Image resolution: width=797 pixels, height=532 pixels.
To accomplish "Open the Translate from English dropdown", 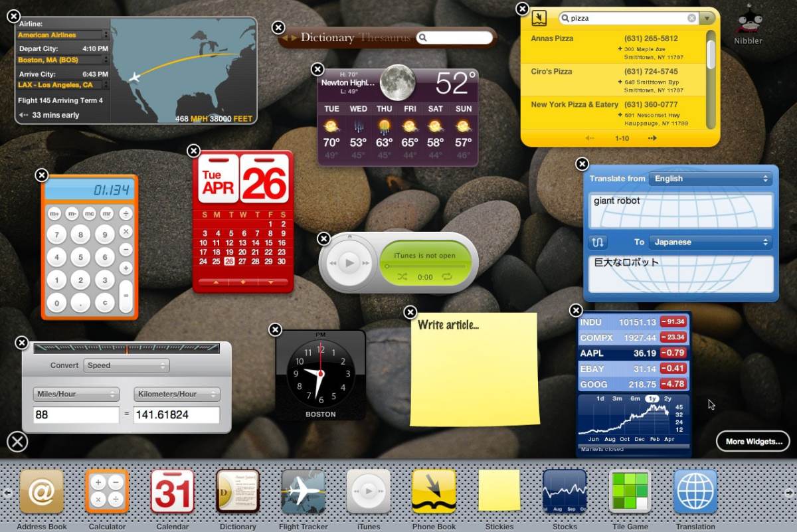I will pos(711,178).
